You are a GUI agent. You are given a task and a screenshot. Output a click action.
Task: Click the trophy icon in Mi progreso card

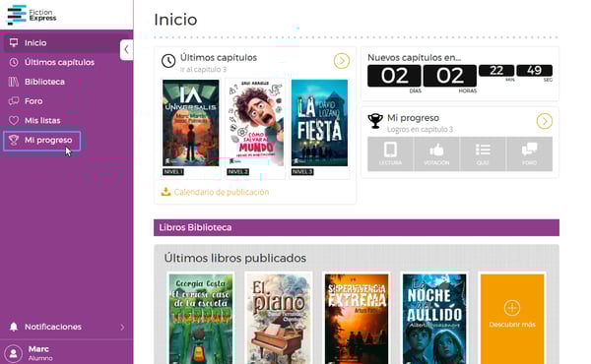375,121
